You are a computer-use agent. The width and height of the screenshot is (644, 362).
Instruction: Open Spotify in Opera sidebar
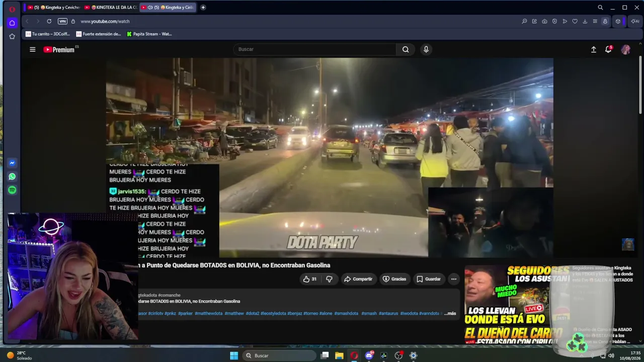pos(12,190)
